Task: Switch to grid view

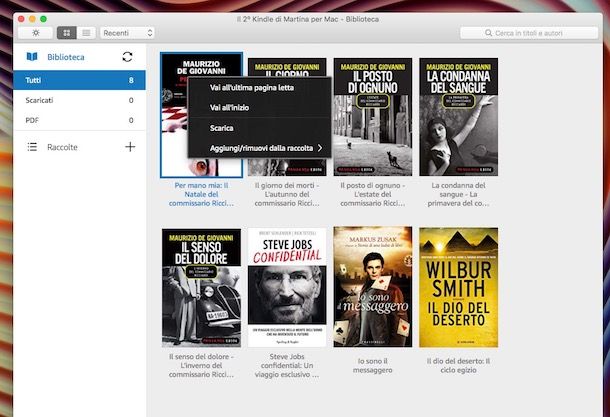Action: [x=67, y=33]
